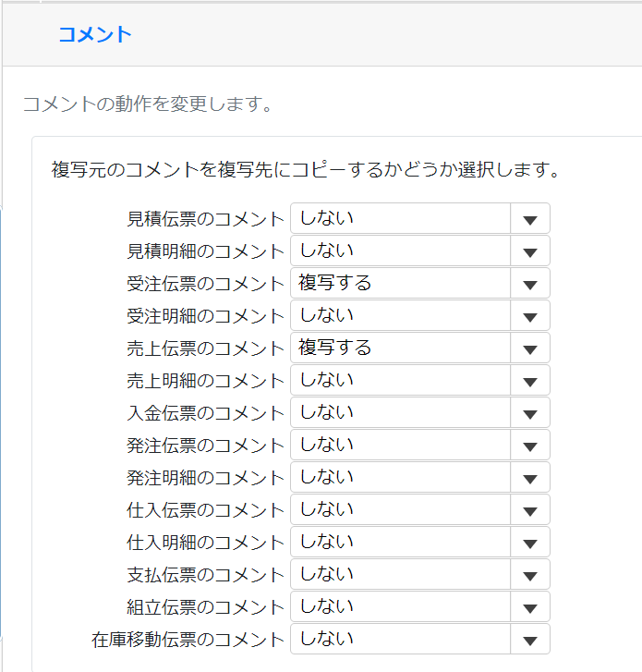This screenshot has width=642, height=672.
Task: Click the 売上伝票のコメント label text
Action: (x=206, y=348)
